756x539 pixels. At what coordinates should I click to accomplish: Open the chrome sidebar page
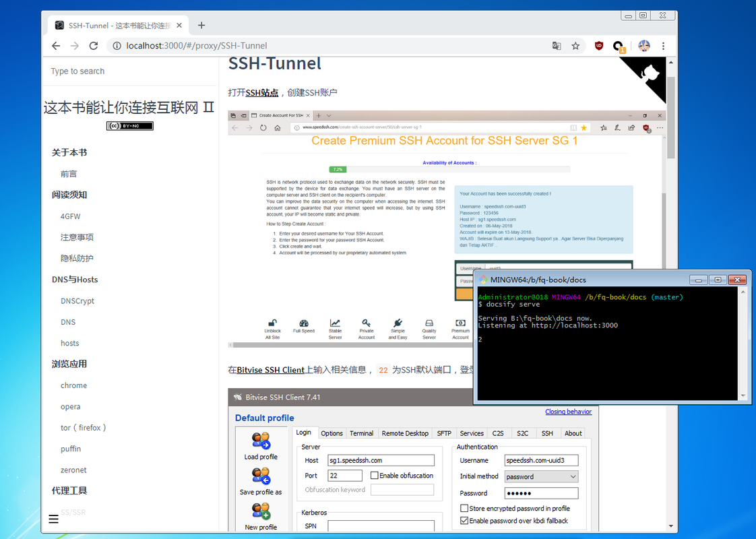point(73,385)
